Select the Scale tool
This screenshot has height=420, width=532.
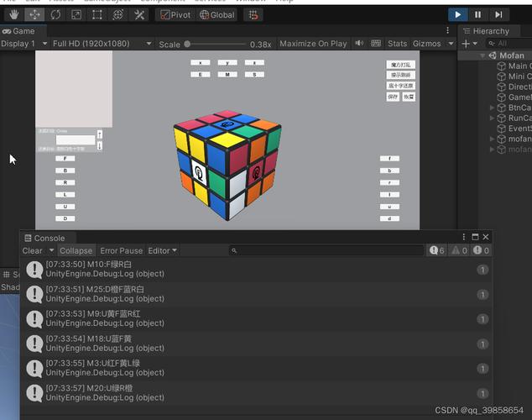(x=76, y=14)
